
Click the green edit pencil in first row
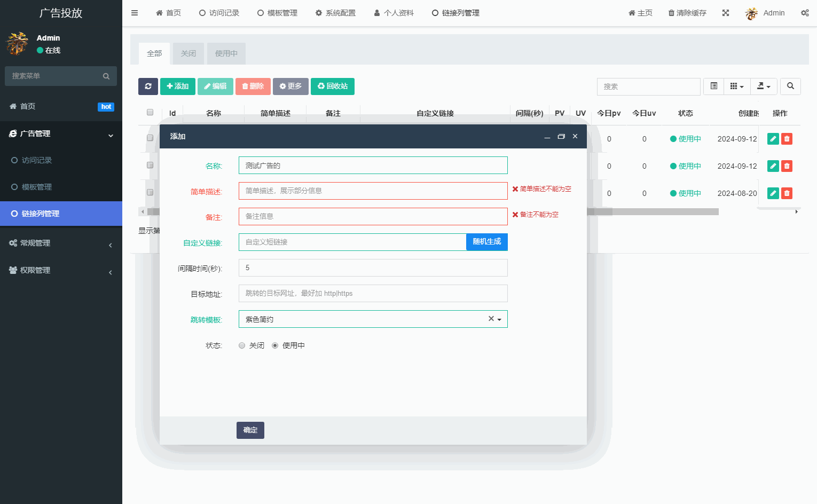pyautogui.click(x=773, y=139)
